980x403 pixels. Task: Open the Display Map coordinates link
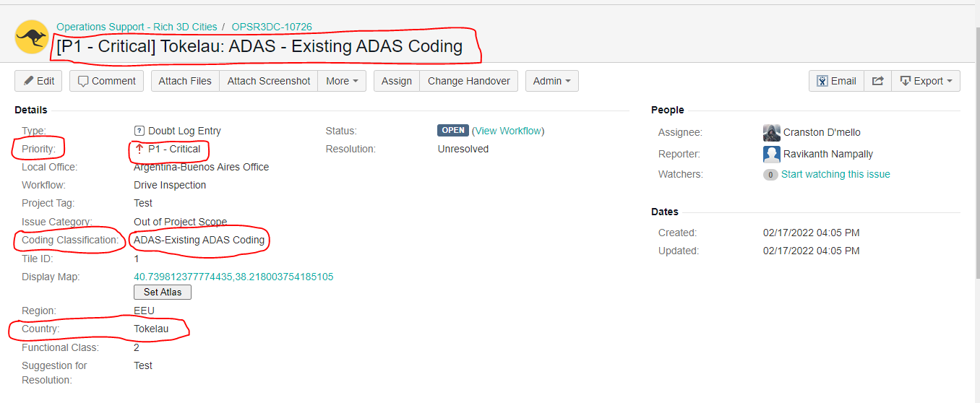click(233, 277)
